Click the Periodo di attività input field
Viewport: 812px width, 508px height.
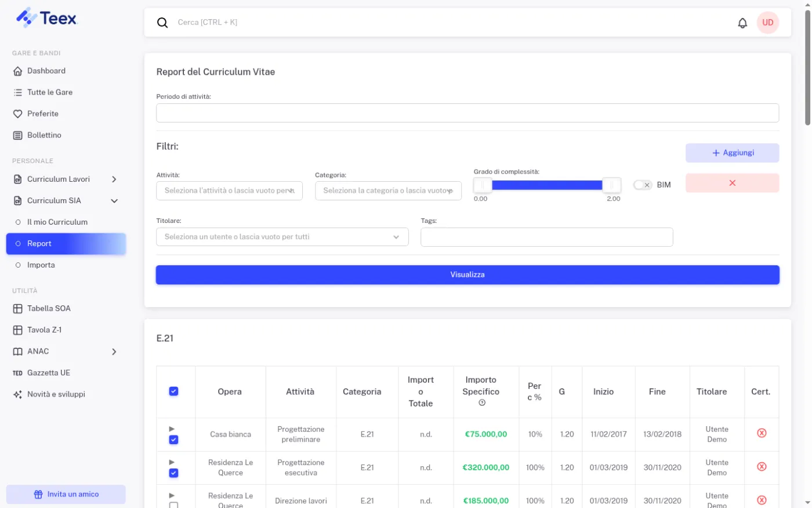pos(467,113)
